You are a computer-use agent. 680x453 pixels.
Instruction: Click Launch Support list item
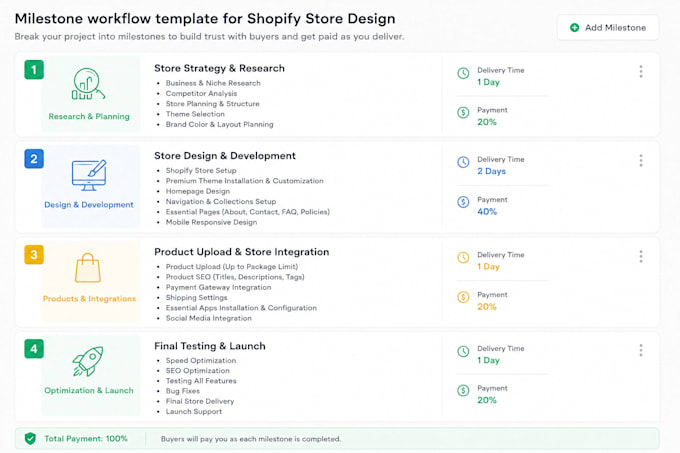tap(193, 412)
